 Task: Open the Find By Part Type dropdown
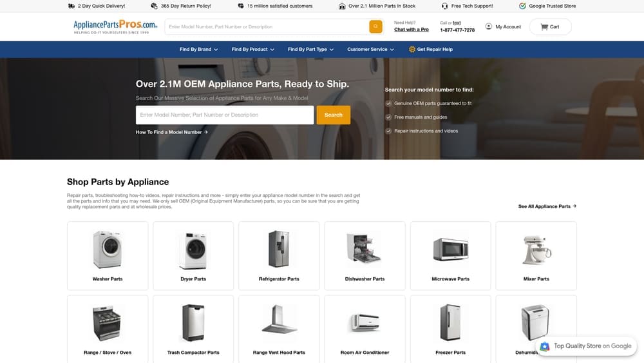point(310,49)
